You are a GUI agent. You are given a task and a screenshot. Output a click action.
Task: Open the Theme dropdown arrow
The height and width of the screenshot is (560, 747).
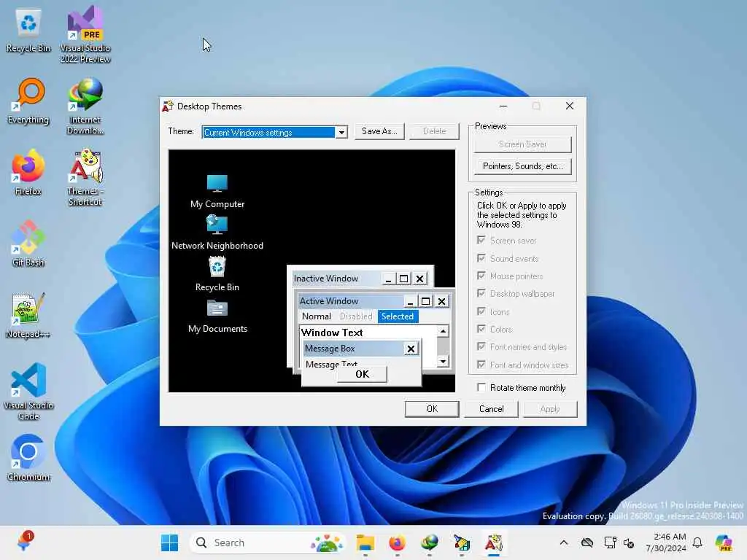click(x=341, y=133)
